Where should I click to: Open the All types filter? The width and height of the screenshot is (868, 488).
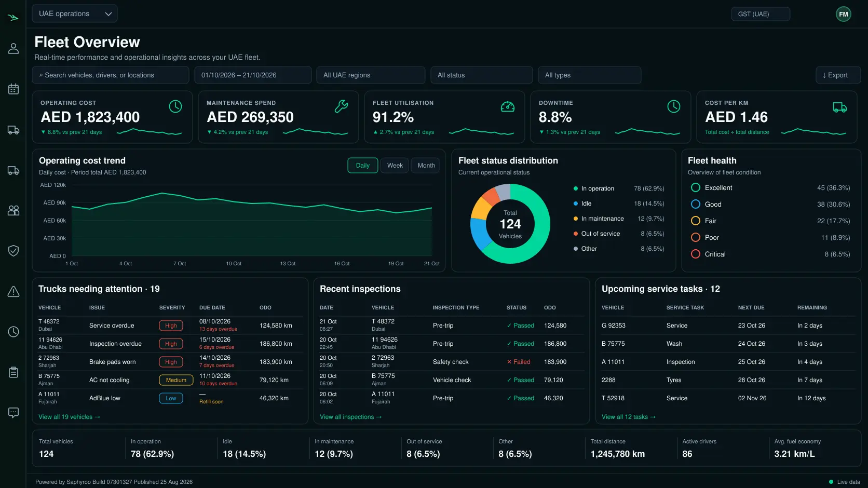pos(589,75)
